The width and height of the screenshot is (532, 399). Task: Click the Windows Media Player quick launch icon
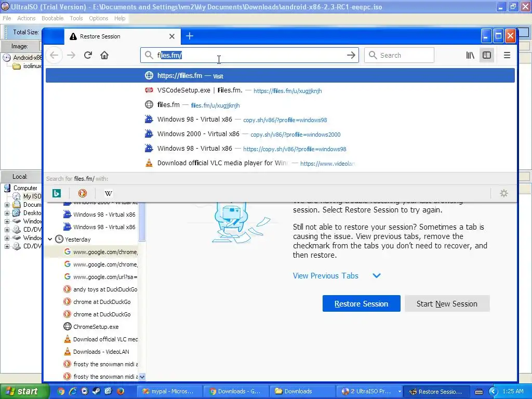click(85, 391)
